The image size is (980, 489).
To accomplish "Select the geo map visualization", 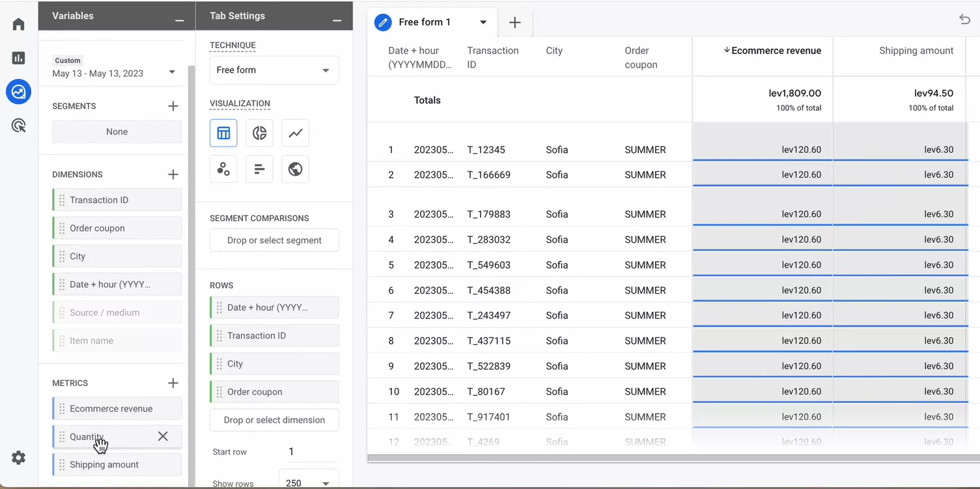I will click(296, 169).
